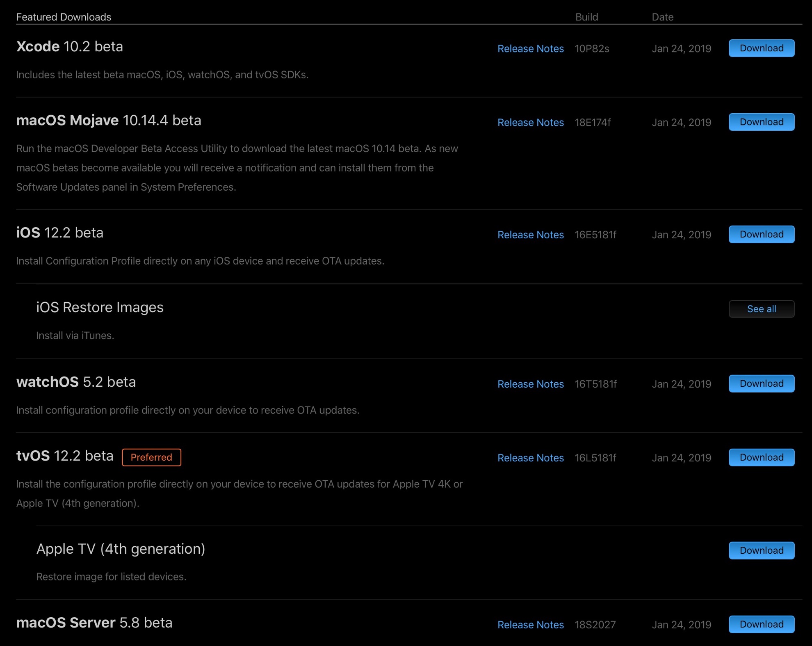Click the Build column header
Image resolution: width=812 pixels, height=646 pixels.
pyautogui.click(x=586, y=17)
